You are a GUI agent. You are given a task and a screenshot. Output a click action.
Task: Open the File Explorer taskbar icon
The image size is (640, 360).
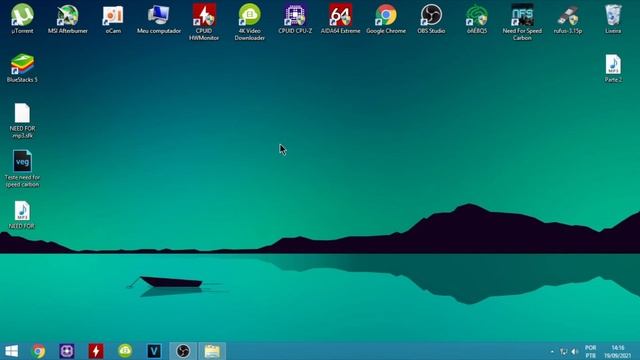coord(212,351)
